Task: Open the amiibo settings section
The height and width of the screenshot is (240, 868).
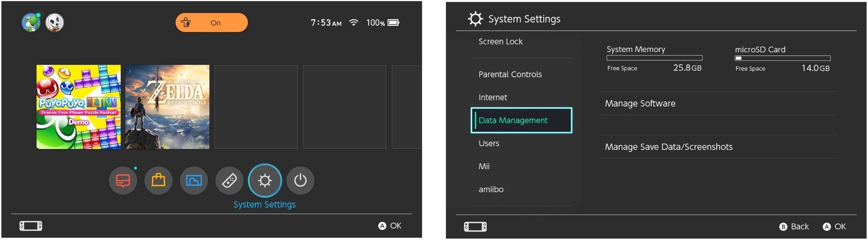Action: (x=491, y=190)
